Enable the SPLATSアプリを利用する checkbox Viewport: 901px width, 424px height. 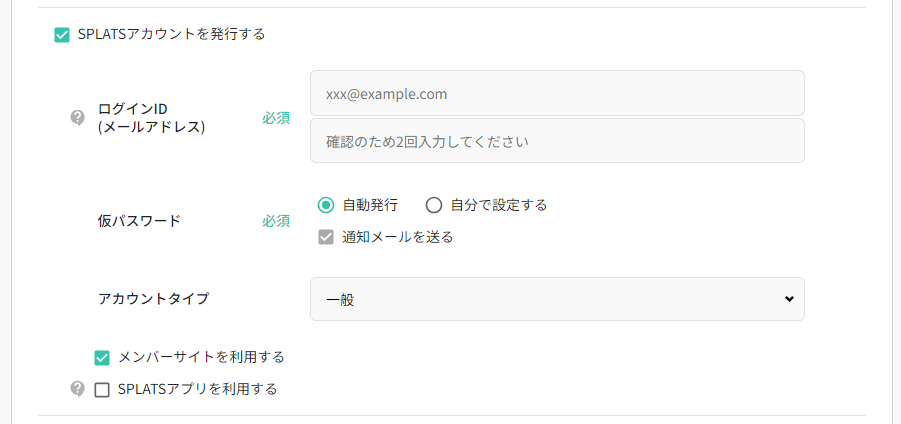(102, 390)
